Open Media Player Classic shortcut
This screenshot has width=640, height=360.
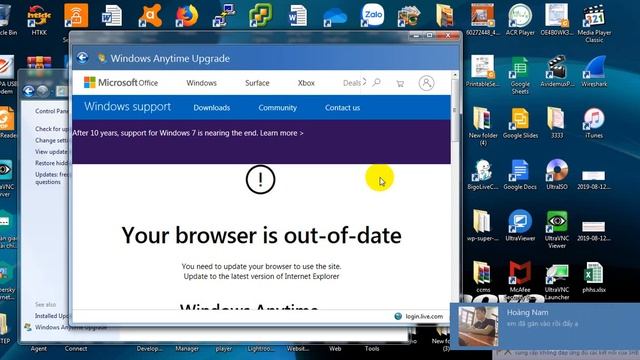click(x=594, y=23)
